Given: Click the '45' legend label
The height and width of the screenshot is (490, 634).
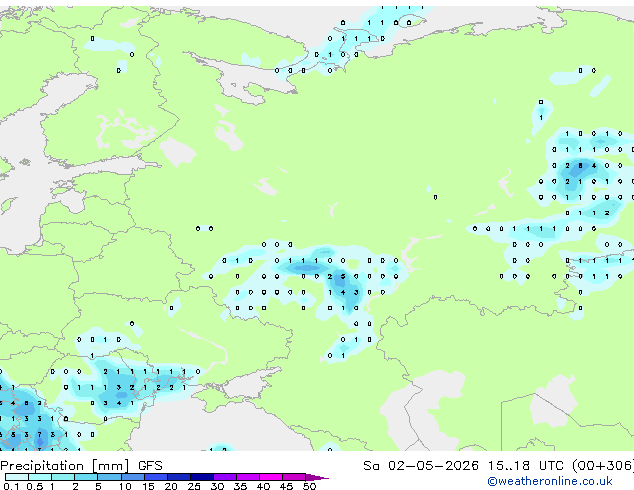Looking at the screenshot, I should 287,486.
